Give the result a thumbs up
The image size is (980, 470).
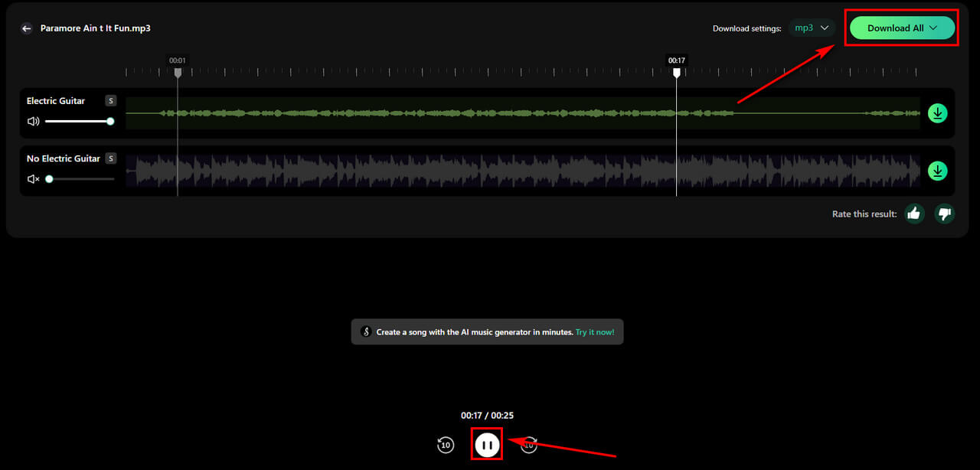click(913, 214)
